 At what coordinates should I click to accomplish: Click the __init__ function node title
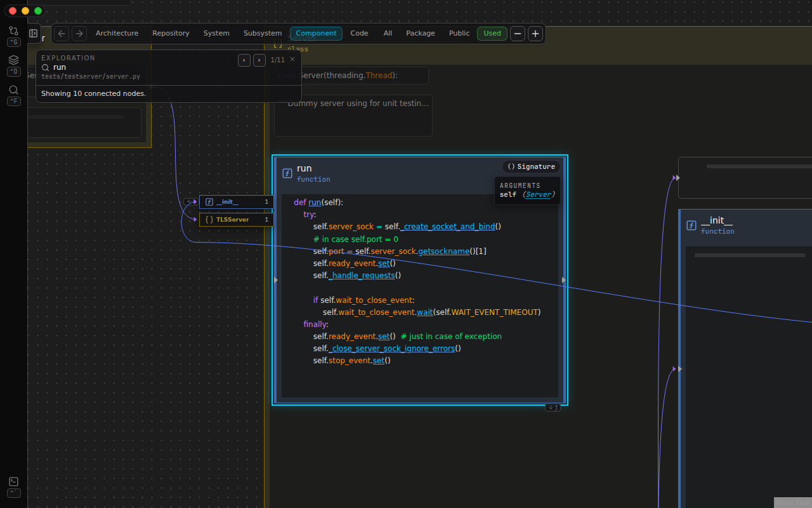tap(717, 220)
